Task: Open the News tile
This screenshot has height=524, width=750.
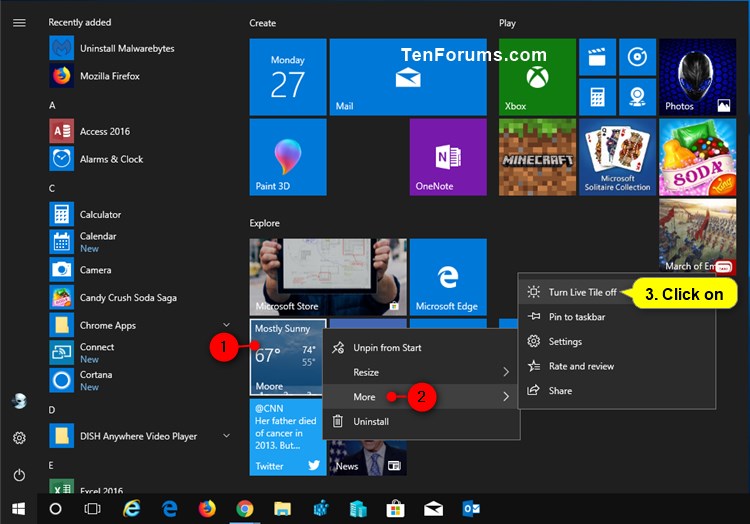Action: click(367, 458)
